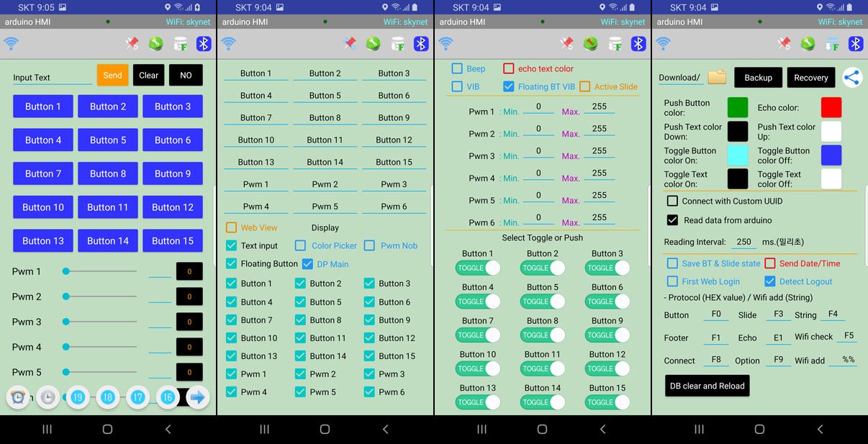
Task: Tap the orange Send button
Action: pyautogui.click(x=112, y=75)
